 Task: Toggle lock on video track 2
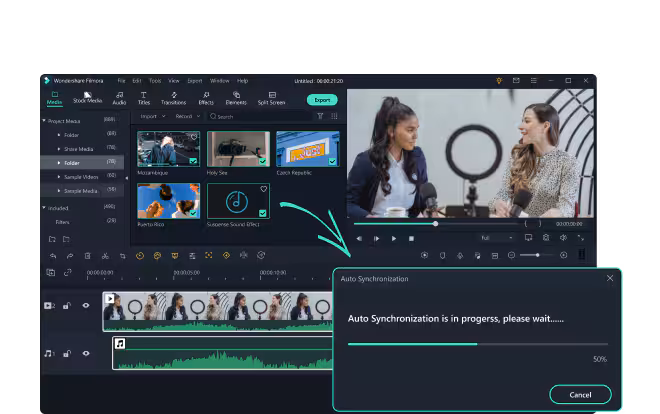point(67,305)
